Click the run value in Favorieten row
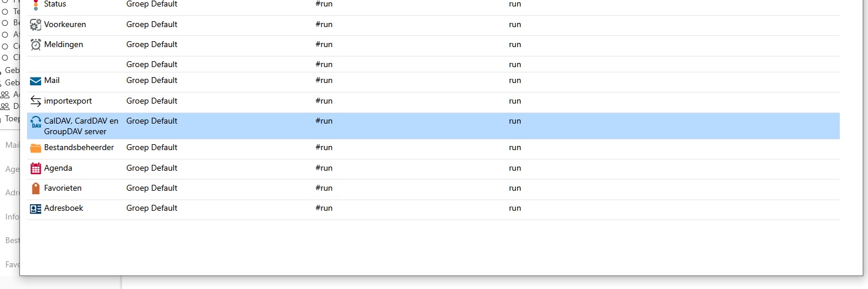Image resolution: width=868 pixels, height=289 pixels. pyautogui.click(x=515, y=188)
